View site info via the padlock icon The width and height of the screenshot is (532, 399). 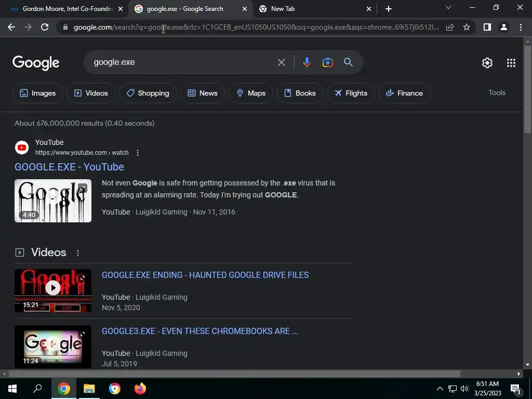coord(65,27)
